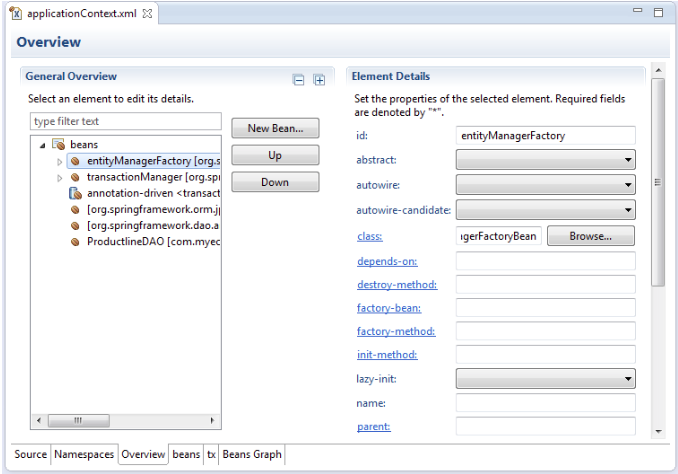This screenshot has width=678, height=474.
Task: Close the applicationContext.xml editor tab
Action: click(x=147, y=13)
